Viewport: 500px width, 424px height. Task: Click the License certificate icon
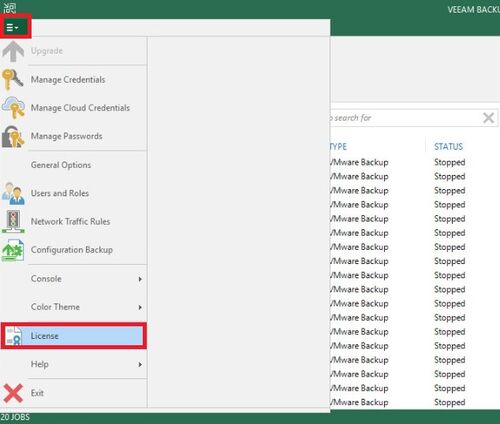click(14, 336)
